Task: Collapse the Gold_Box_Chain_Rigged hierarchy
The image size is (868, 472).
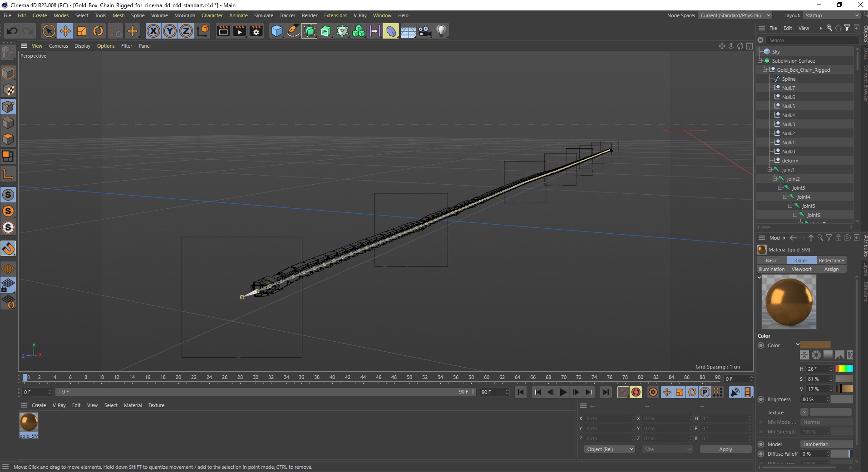Action: click(764, 70)
